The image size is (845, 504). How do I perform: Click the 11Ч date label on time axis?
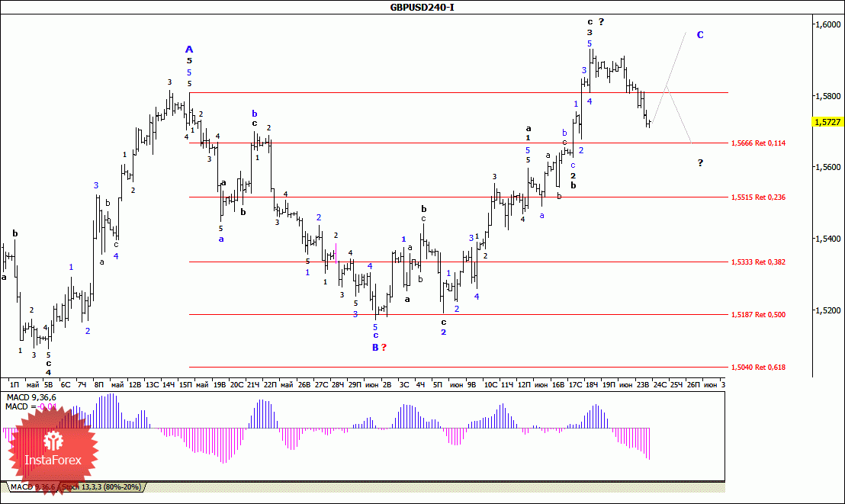click(x=507, y=385)
